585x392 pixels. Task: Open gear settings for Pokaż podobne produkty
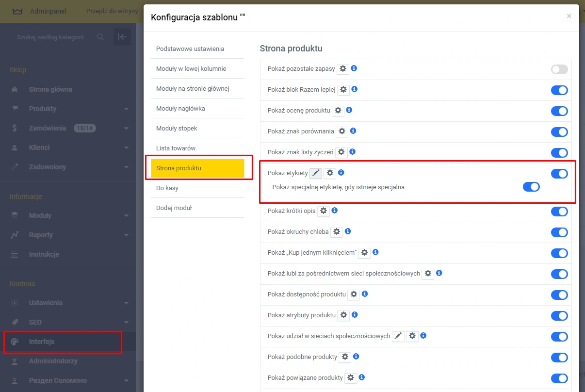345,357
